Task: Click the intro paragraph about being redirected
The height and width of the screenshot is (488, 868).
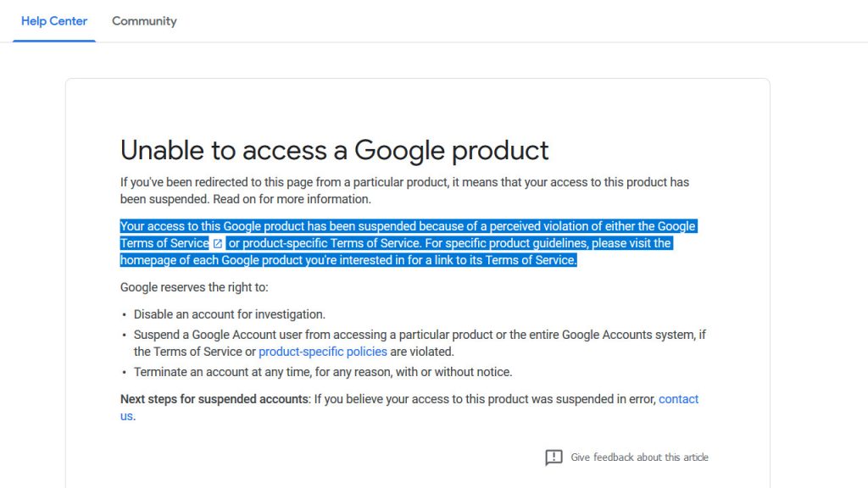Action: pos(404,191)
